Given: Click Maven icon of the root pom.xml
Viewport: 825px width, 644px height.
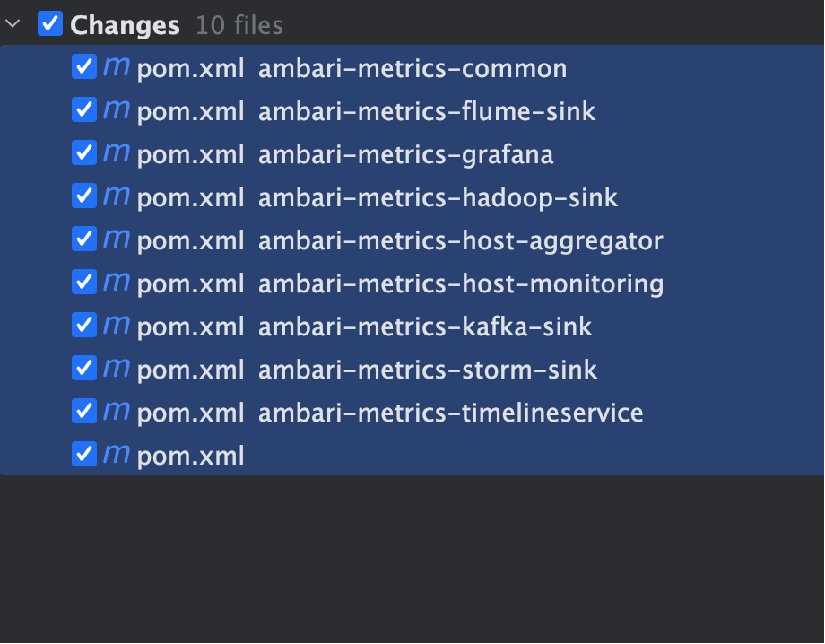Looking at the screenshot, I should [x=117, y=455].
